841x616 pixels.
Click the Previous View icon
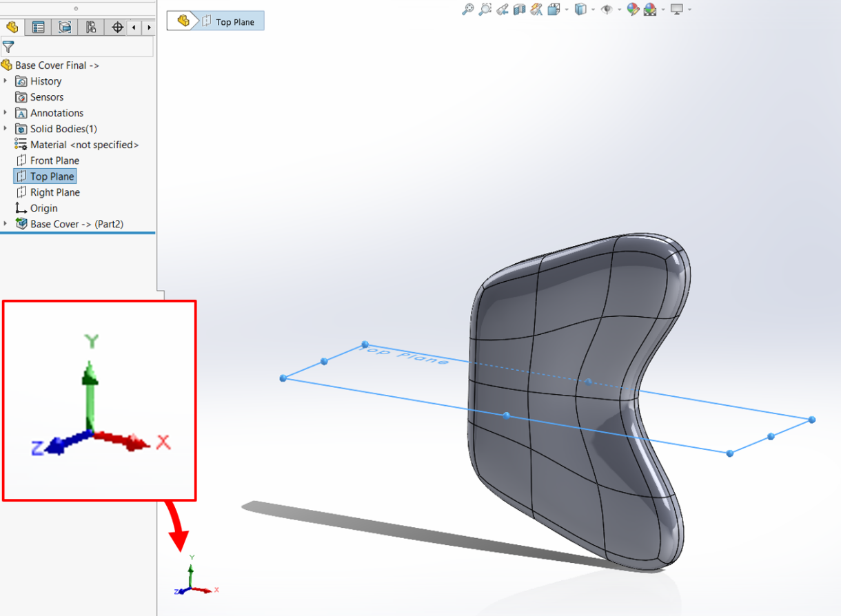pyautogui.click(x=503, y=10)
